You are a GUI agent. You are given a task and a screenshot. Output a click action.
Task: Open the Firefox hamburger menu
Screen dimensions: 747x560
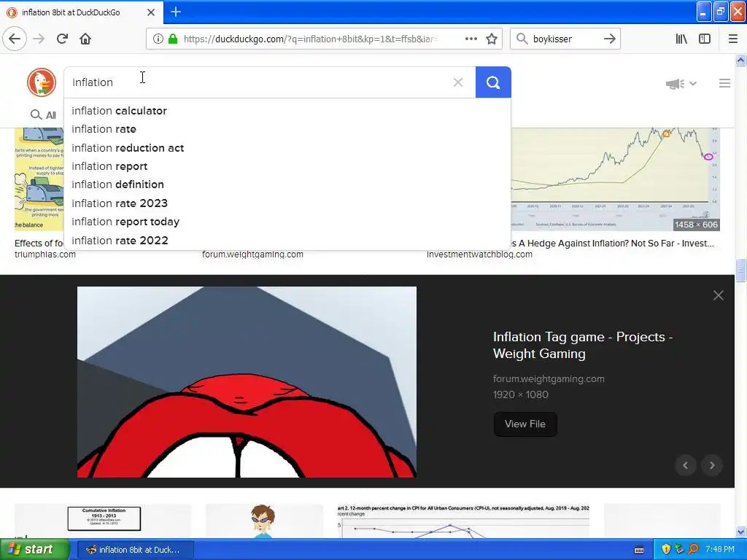pos(733,39)
